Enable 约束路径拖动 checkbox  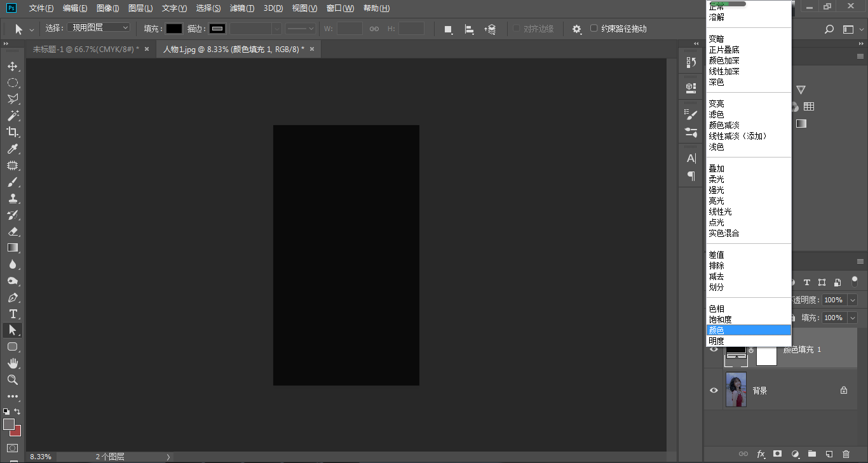594,29
